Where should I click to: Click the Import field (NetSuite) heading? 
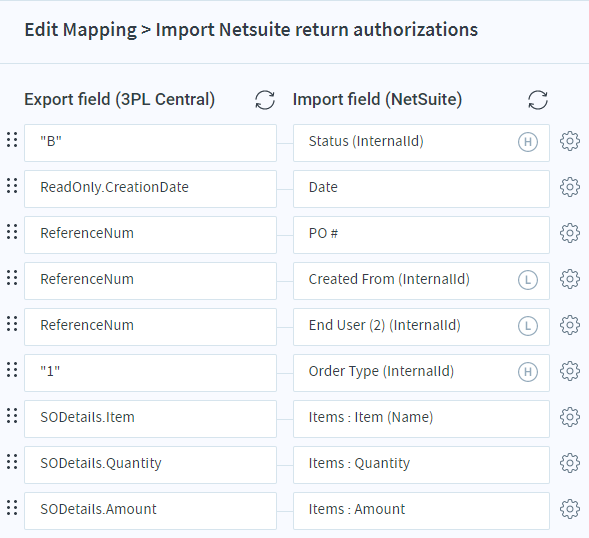(x=377, y=100)
